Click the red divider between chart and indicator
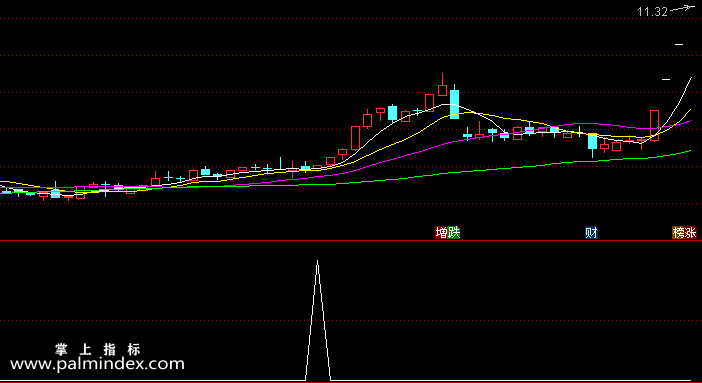 (351, 241)
